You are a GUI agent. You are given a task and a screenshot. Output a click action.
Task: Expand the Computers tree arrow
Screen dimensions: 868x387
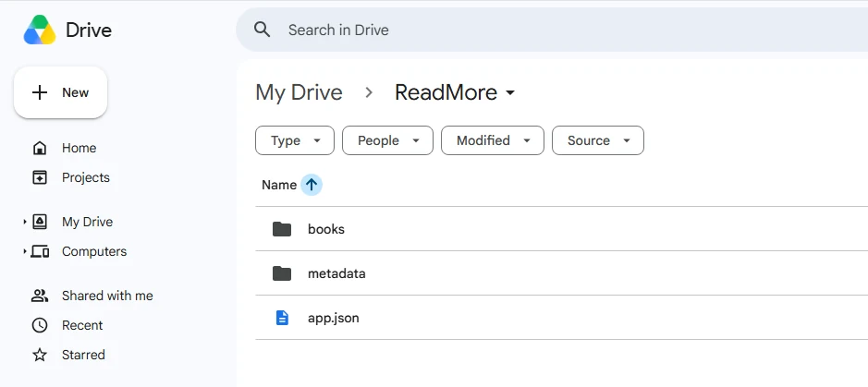(x=25, y=251)
